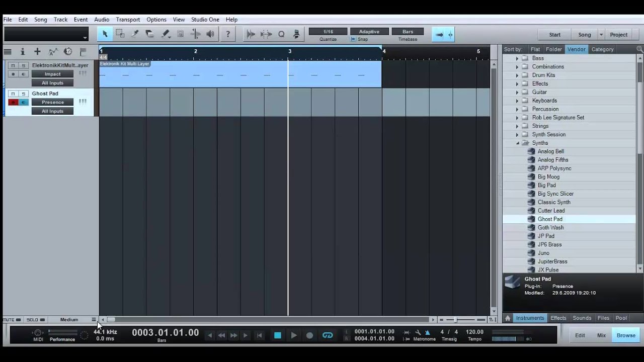Viewport: 644px width, 362px height.
Task: Toggle the Metronome click icon
Action: 427,332
